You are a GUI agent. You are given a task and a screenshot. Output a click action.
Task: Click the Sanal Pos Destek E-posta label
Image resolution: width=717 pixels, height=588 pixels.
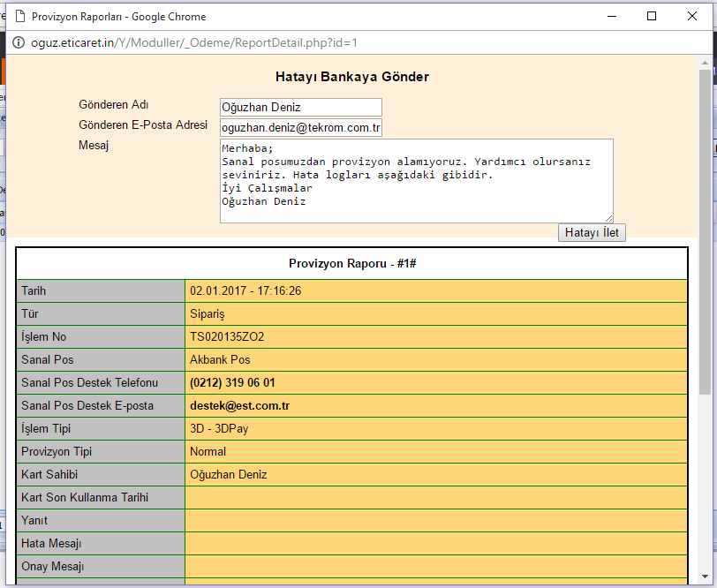coord(87,406)
